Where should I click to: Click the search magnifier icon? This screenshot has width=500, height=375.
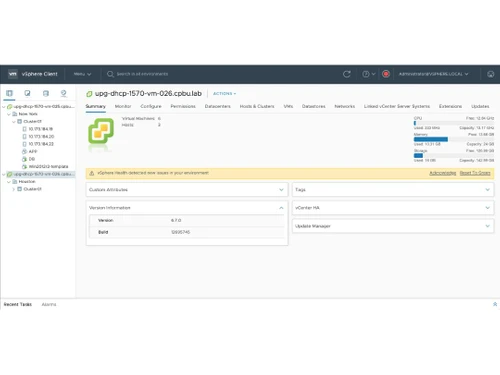pyautogui.click(x=110, y=74)
